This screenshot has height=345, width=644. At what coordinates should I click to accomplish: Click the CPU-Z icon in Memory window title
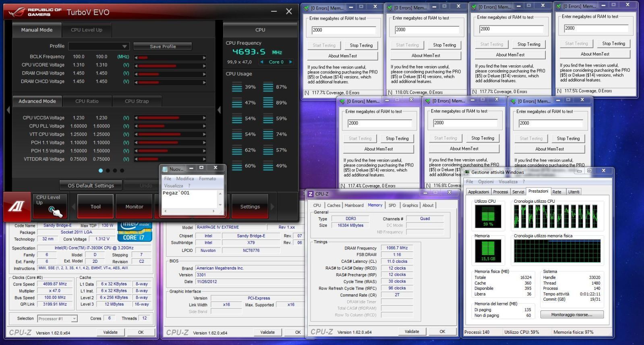[311, 194]
